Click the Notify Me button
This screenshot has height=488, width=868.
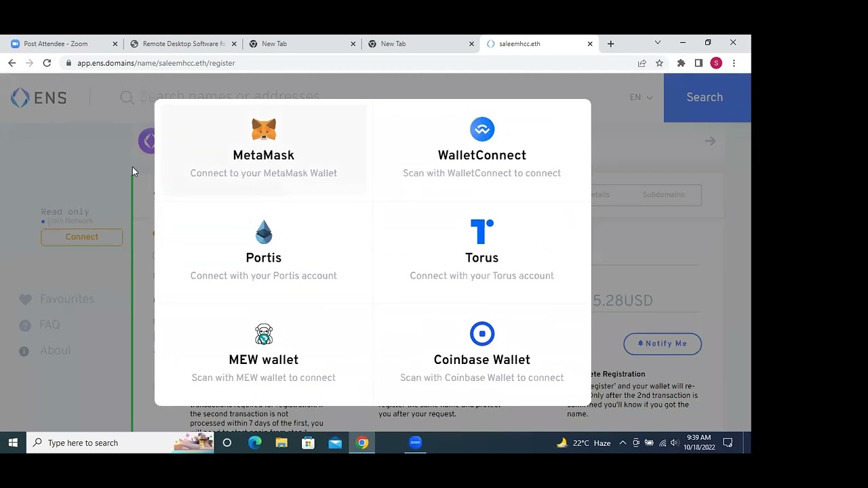pyautogui.click(x=663, y=344)
